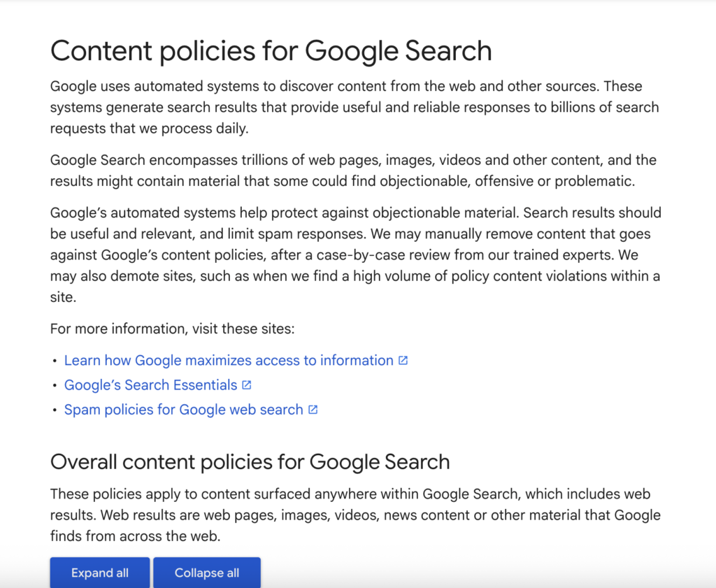Screen dimensions: 716x588
Task: Open the Google's Search Essentials link
Action: point(150,385)
